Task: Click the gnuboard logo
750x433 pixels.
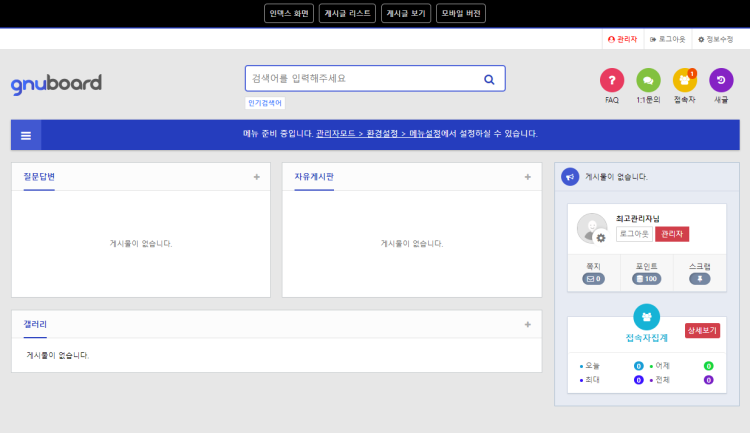Action: pyautogui.click(x=56, y=83)
